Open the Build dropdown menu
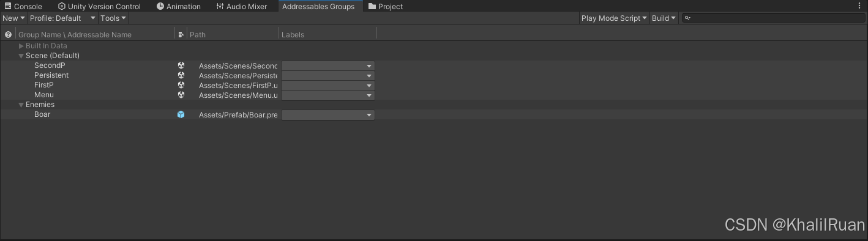 (664, 18)
